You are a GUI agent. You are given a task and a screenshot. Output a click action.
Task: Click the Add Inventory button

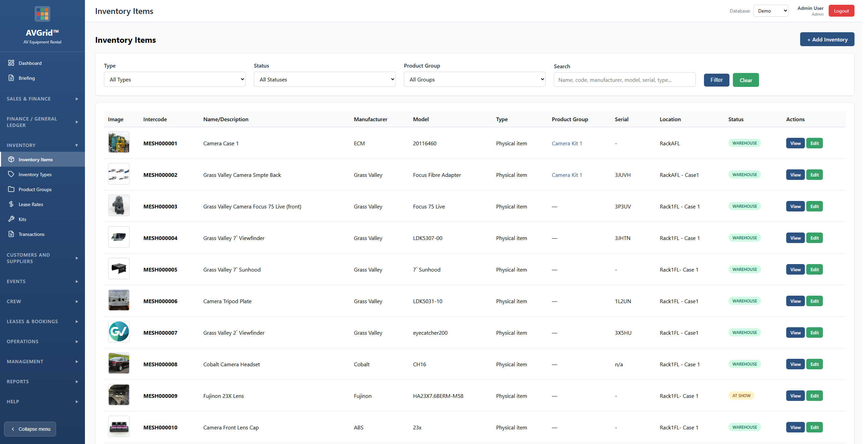click(827, 39)
